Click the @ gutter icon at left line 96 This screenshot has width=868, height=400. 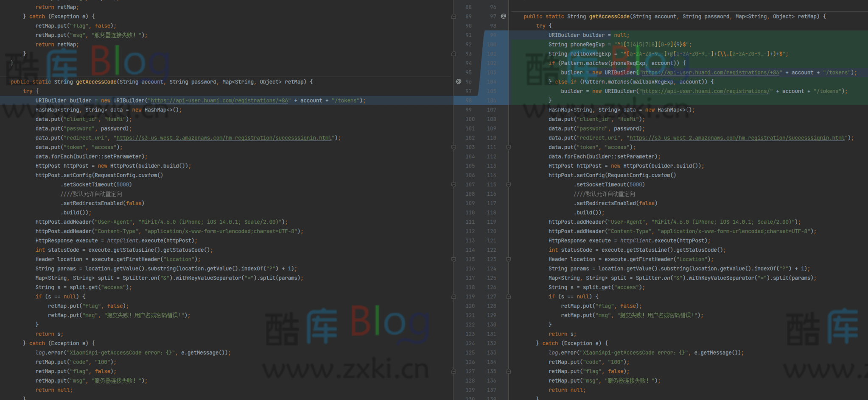pos(459,81)
